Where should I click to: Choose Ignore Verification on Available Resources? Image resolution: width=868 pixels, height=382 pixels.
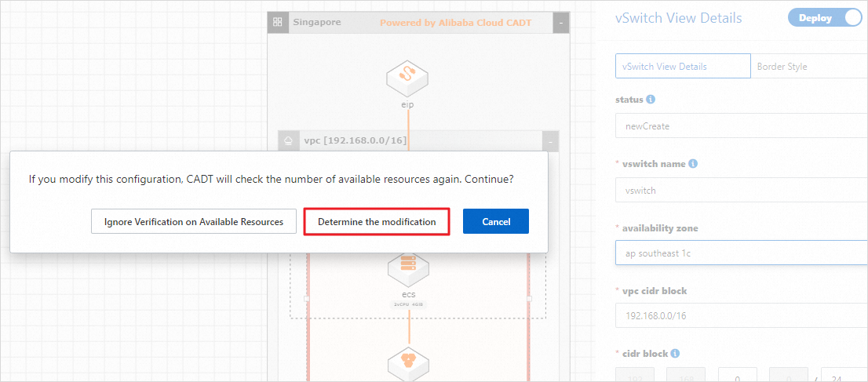point(194,222)
